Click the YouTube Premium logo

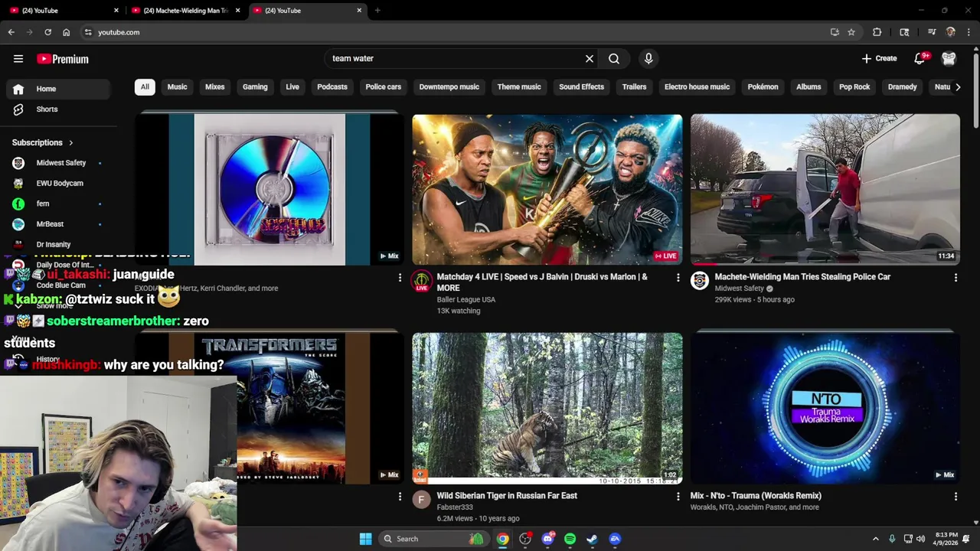pos(63,59)
